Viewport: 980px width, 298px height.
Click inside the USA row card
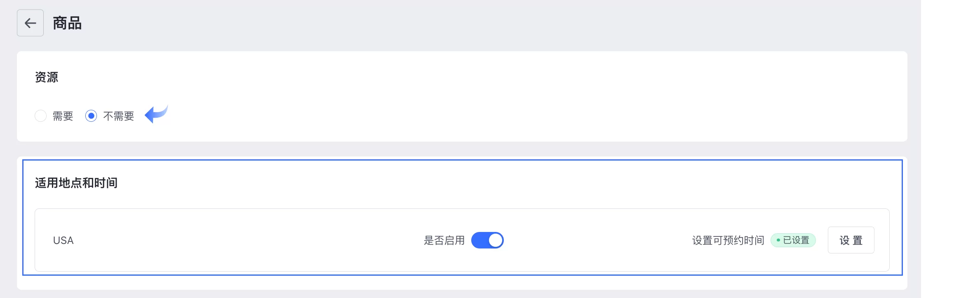247,240
